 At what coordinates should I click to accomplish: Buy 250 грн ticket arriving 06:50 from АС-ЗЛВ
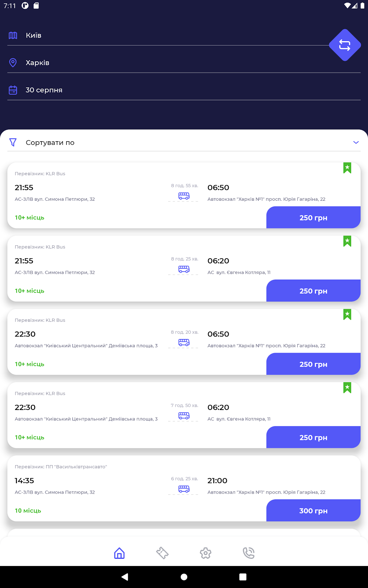click(313, 218)
